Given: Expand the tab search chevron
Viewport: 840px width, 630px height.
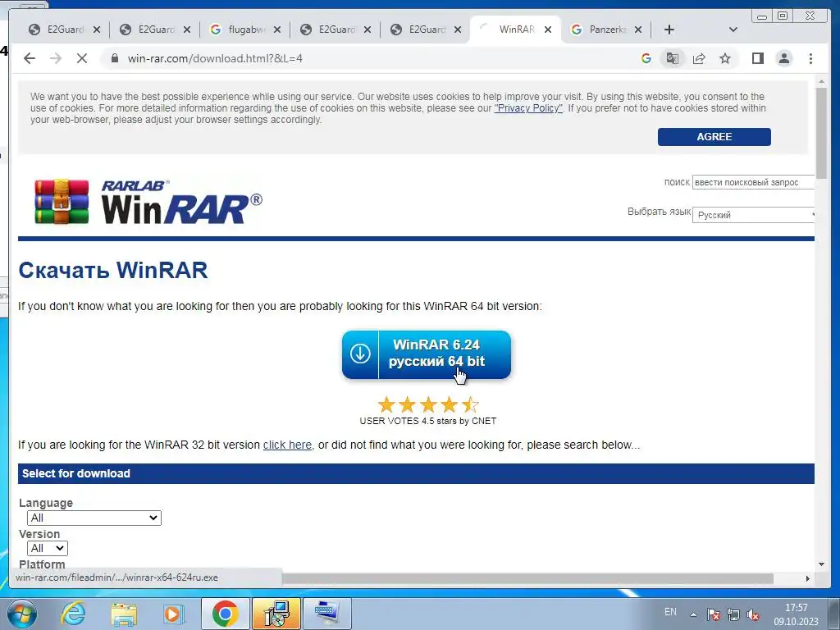Looking at the screenshot, I should click(x=733, y=30).
